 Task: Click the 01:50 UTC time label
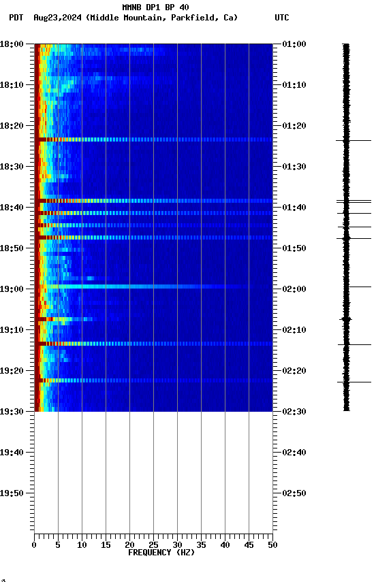(294, 248)
